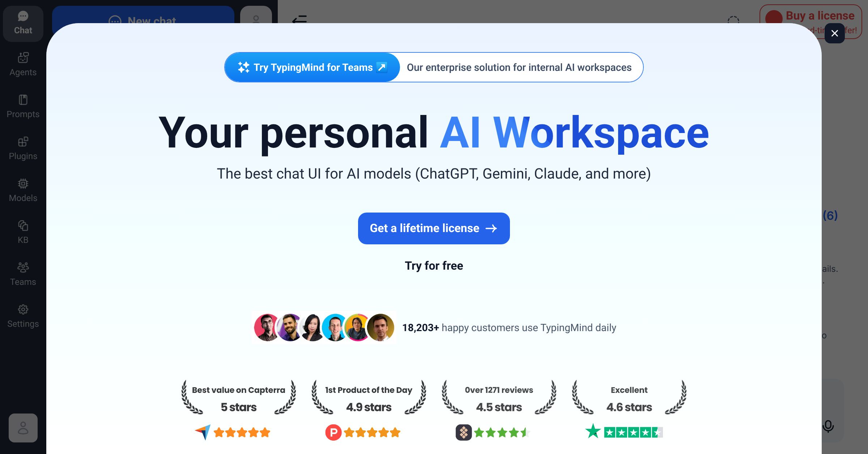Click Get a lifetime license button
The width and height of the screenshot is (868, 454).
434,228
